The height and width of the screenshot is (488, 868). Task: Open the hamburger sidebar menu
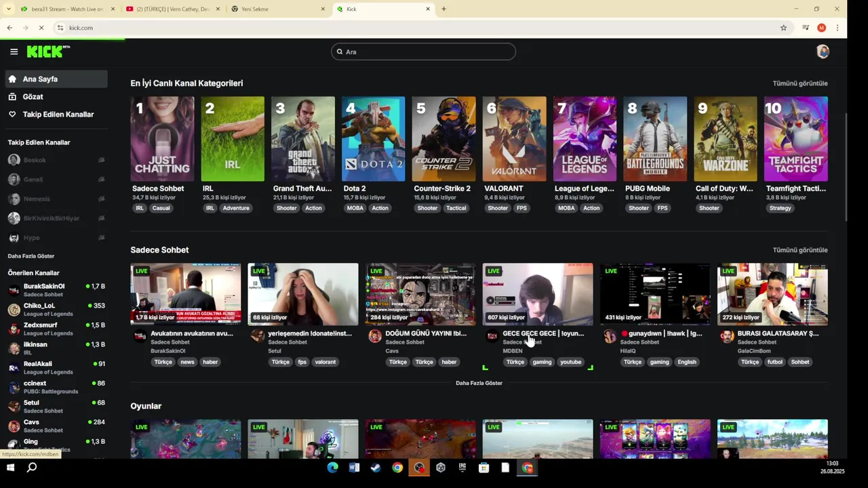coord(14,52)
